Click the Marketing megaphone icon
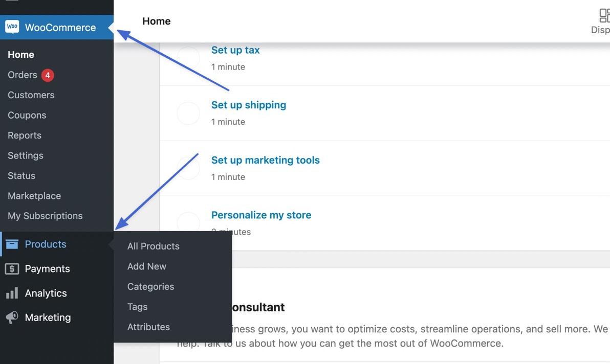The height and width of the screenshot is (364, 610). tap(12, 317)
